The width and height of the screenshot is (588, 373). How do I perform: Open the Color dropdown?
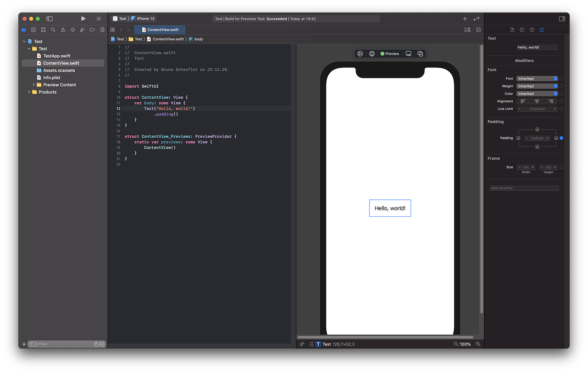tap(537, 94)
